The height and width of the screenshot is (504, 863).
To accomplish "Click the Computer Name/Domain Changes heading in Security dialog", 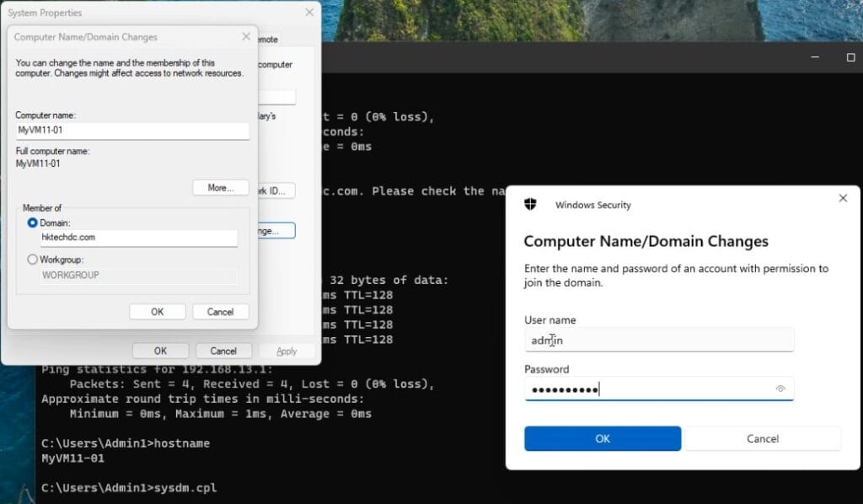I will point(646,241).
